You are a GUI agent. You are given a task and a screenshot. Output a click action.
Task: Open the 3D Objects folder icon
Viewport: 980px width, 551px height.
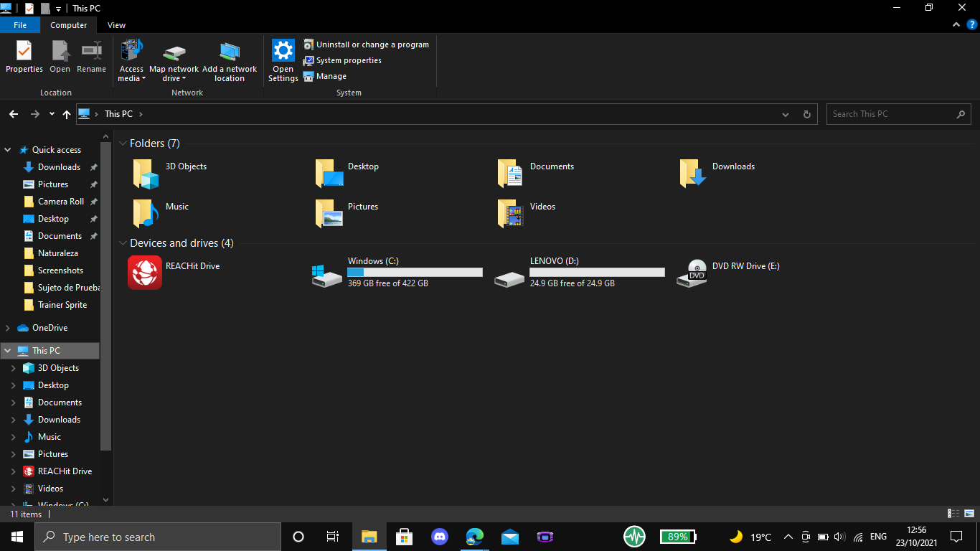tap(145, 174)
